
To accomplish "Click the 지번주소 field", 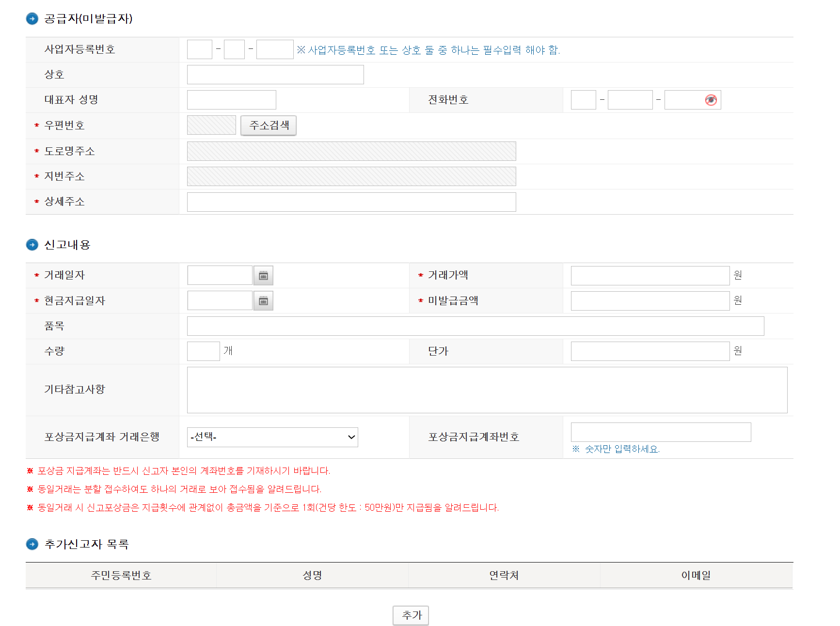I will [x=351, y=176].
